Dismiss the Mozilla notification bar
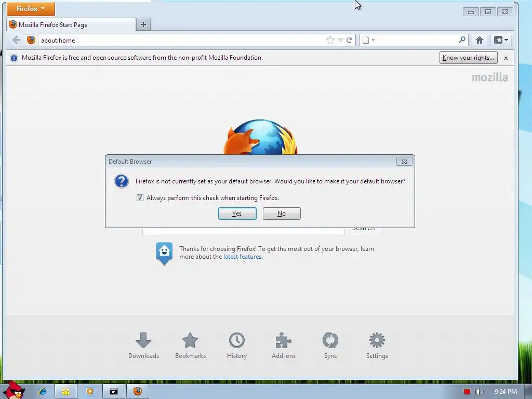The height and width of the screenshot is (399, 532). click(x=506, y=58)
